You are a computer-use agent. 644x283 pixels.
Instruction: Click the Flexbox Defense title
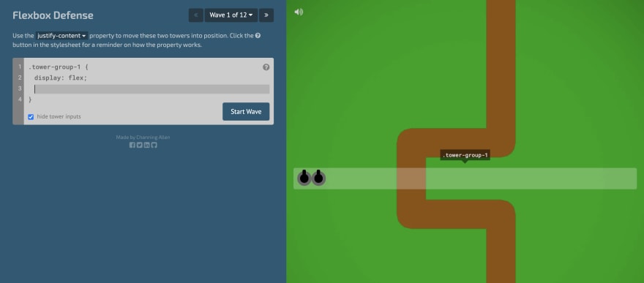coord(53,15)
